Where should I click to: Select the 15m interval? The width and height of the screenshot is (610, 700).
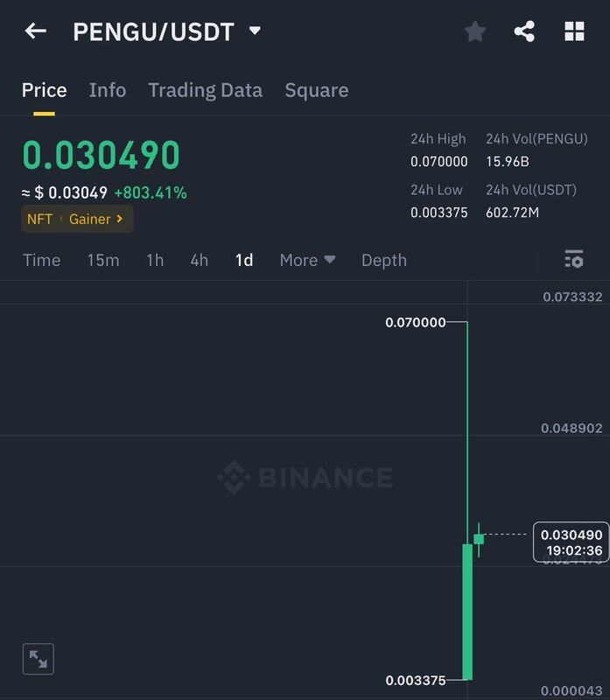point(103,260)
